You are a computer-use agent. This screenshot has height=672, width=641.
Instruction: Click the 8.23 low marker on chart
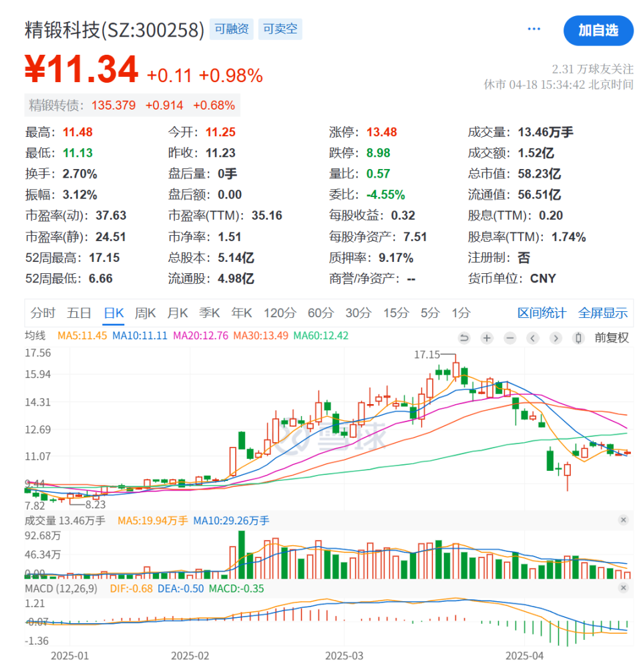pos(95,504)
